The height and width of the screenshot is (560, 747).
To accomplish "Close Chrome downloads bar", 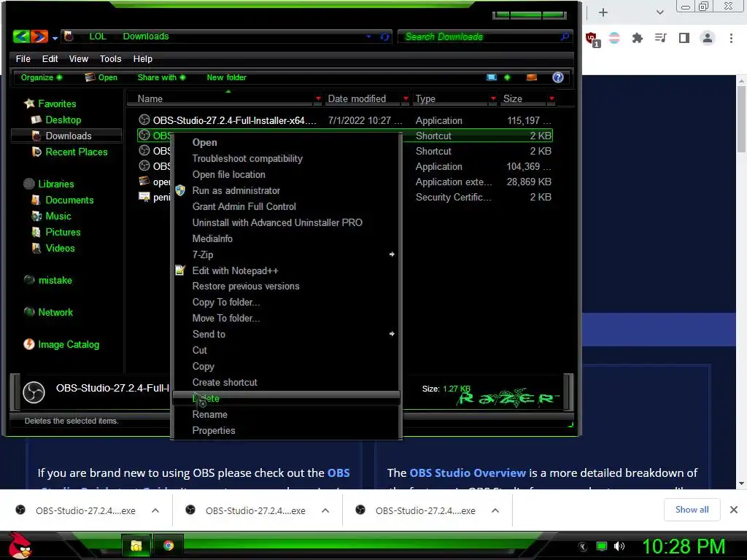I will pyautogui.click(x=734, y=510).
